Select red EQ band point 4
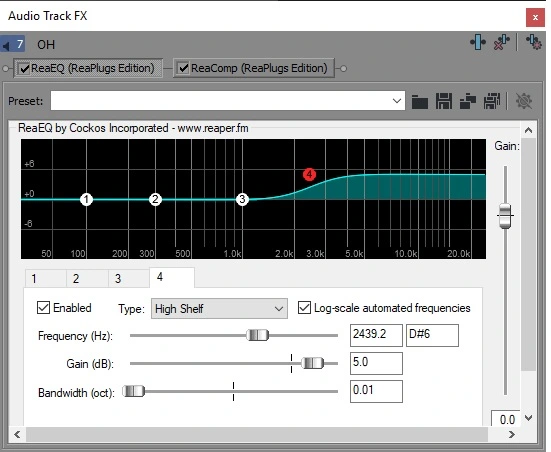This screenshot has width=551, height=452. pyautogui.click(x=309, y=174)
